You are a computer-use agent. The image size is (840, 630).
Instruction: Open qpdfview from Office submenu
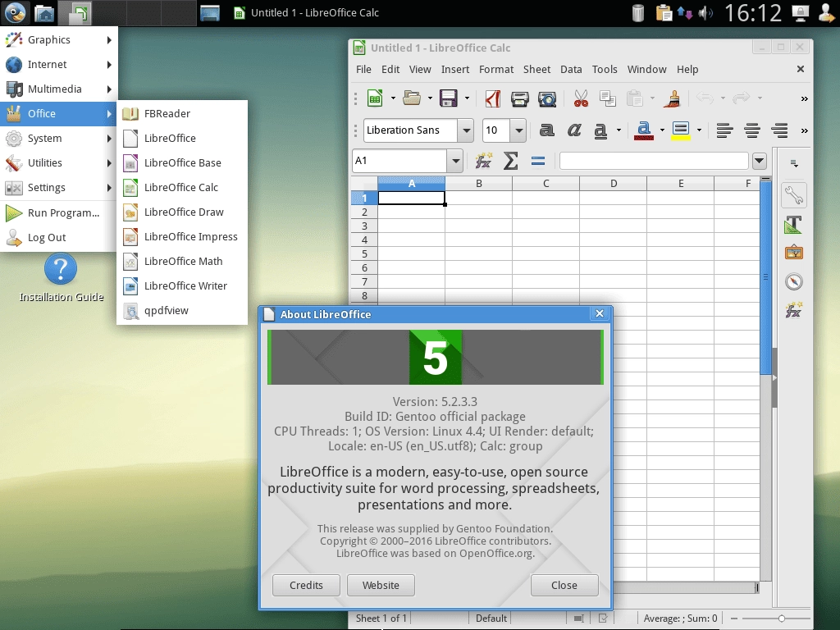pyautogui.click(x=182, y=310)
